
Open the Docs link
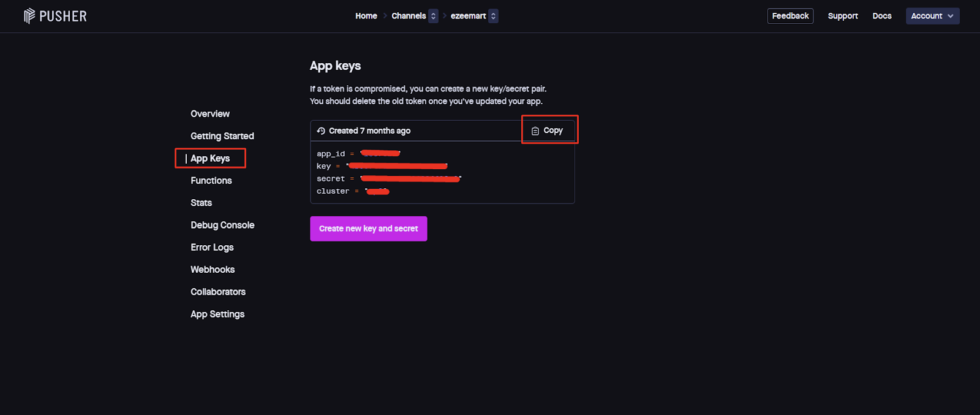[882, 16]
